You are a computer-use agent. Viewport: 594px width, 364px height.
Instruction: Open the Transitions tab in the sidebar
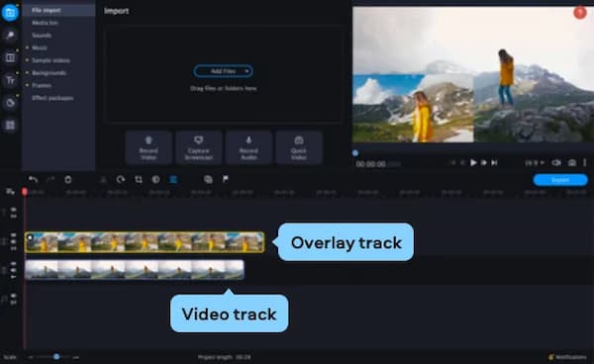pyautogui.click(x=10, y=58)
